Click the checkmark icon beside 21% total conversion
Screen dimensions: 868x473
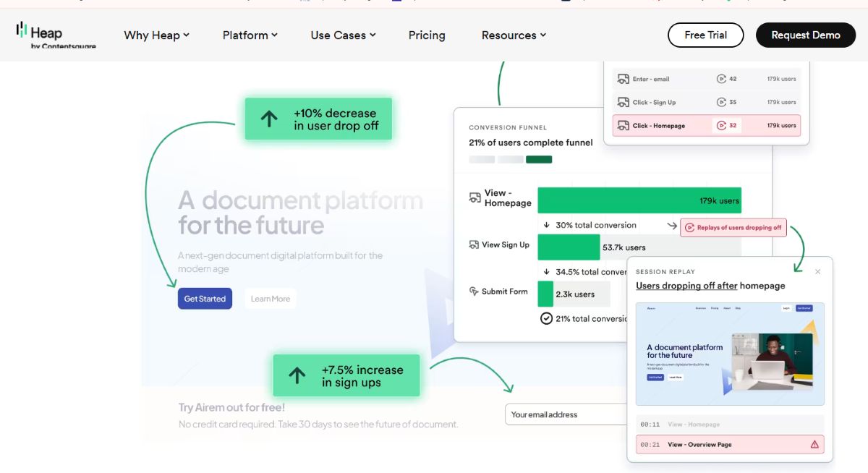pos(547,318)
